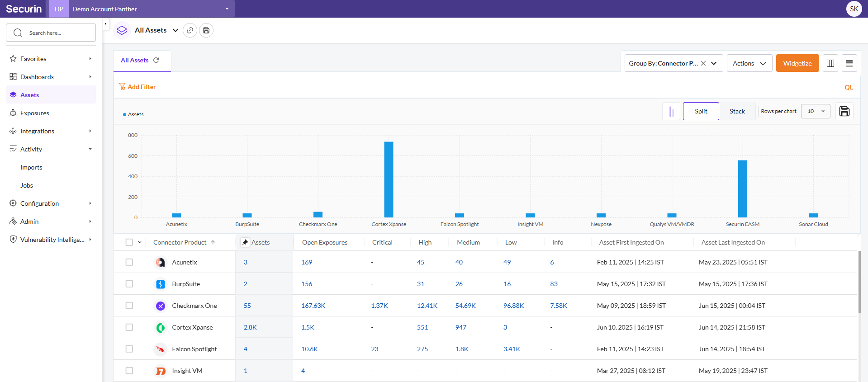This screenshot has width=868, height=382.
Task: Clear the Group By Connector Product selection
Action: 703,63
